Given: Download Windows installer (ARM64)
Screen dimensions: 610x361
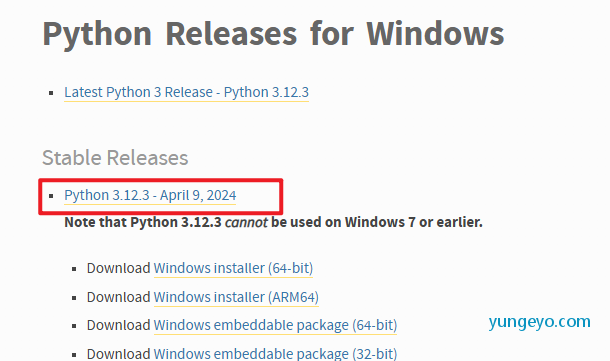Looking at the screenshot, I should point(236,297).
